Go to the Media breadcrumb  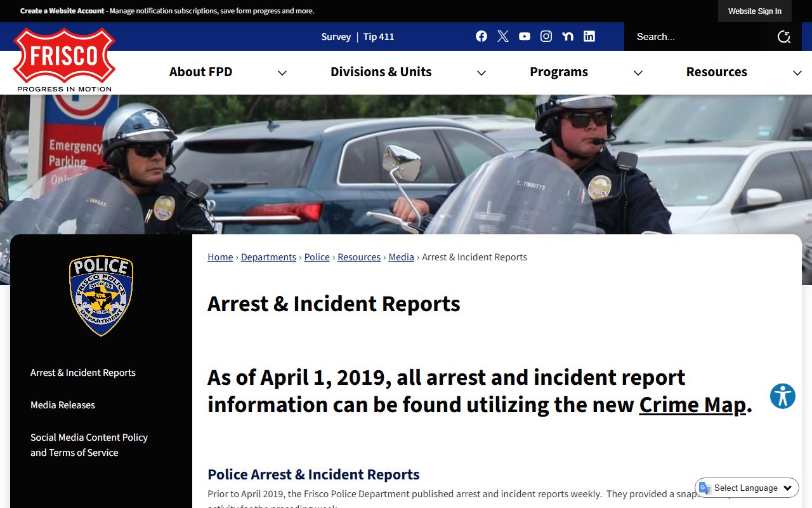click(x=401, y=257)
